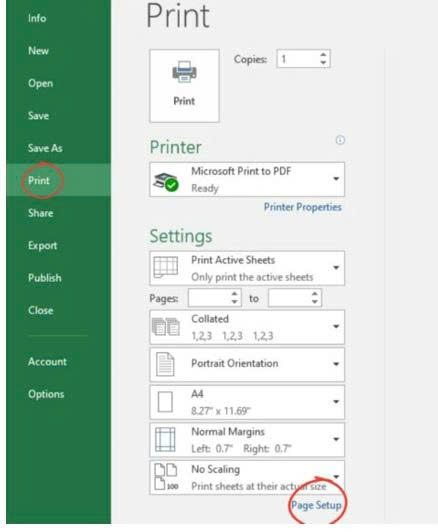Expand the printer selection dropdown arrow
Viewport: 438px width, 532px height.
point(336,179)
